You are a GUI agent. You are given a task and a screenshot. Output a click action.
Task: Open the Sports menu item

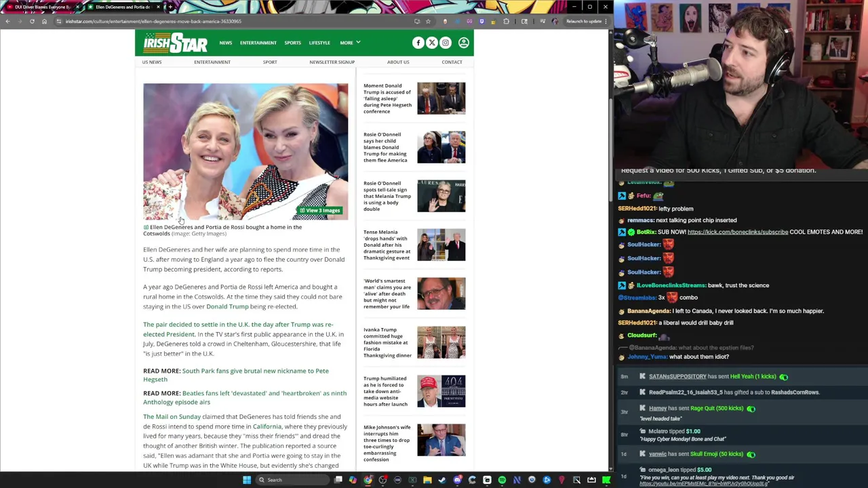[292, 43]
